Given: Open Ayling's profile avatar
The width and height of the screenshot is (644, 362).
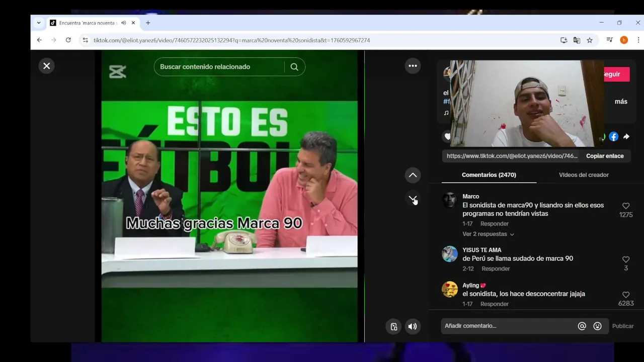Looking at the screenshot, I should click(450, 289).
